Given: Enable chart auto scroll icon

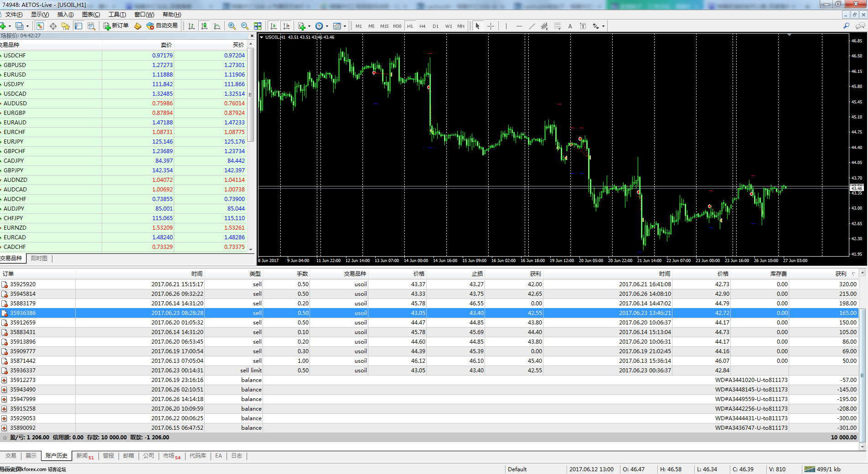Looking at the screenshot, I should coord(274,26).
